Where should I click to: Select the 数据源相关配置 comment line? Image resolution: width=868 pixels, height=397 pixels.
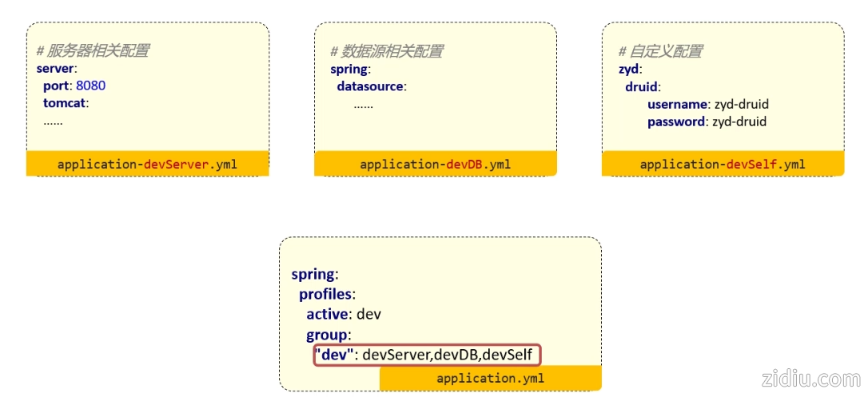(387, 51)
